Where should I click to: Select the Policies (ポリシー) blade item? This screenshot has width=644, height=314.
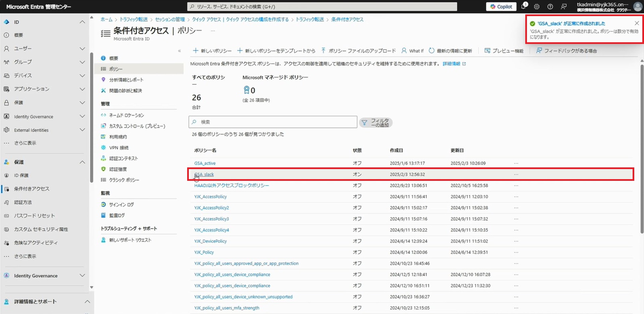click(139, 69)
